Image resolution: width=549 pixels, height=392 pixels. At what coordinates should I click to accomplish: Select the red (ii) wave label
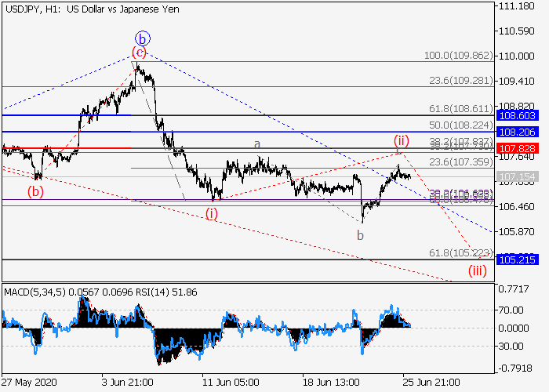pos(401,140)
